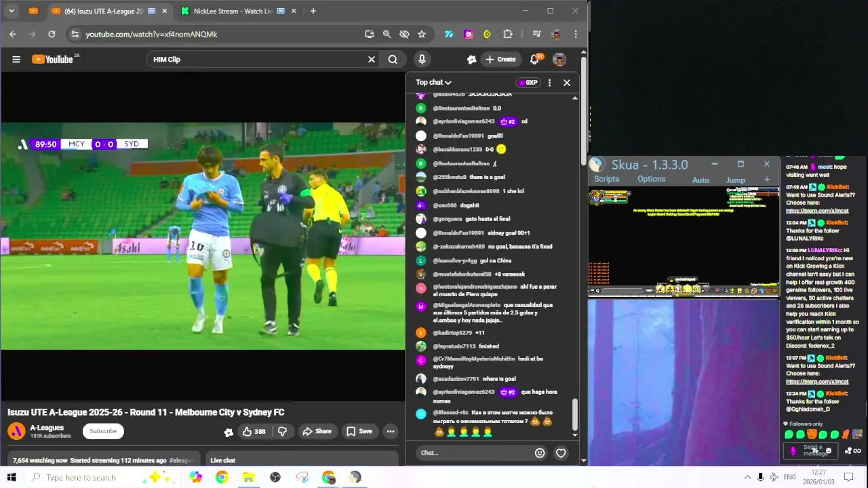The height and width of the screenshot is (488, 868).
Task: Dislike the video
Action: (282, 431)
